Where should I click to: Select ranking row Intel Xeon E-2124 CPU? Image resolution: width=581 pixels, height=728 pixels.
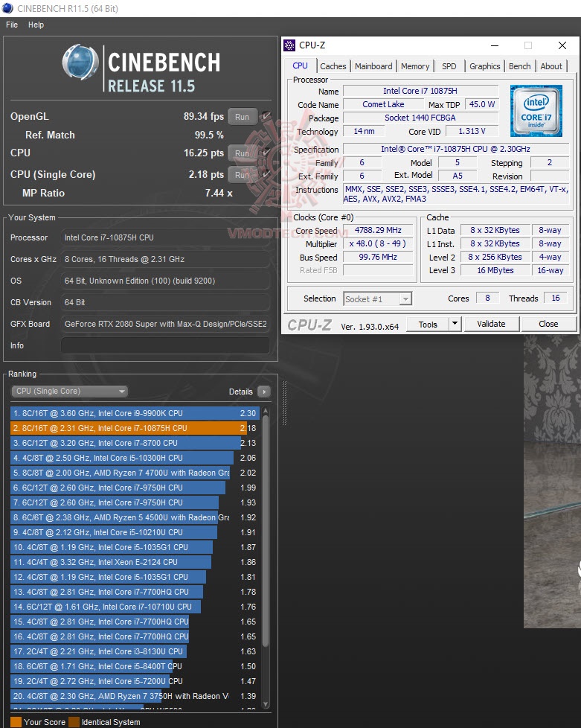135,562
